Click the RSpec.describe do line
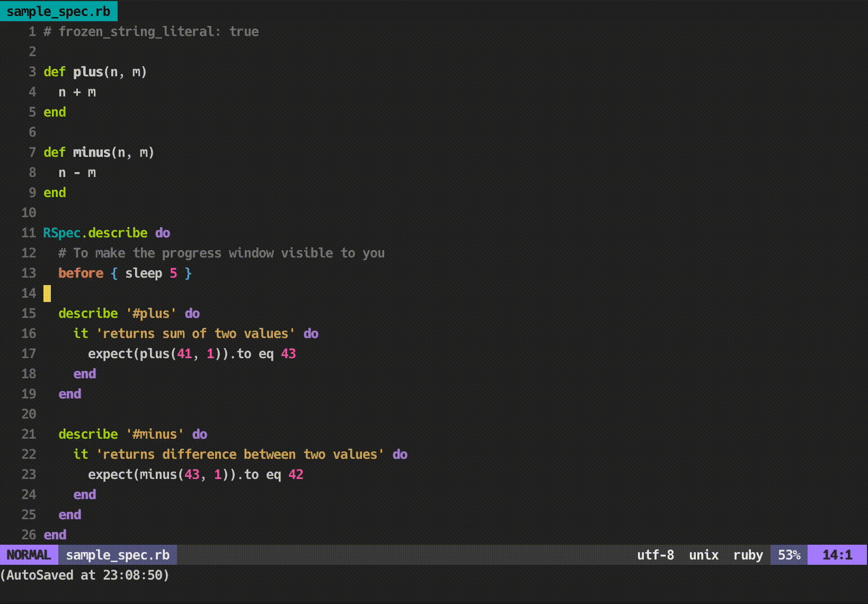 coord(107,233)
